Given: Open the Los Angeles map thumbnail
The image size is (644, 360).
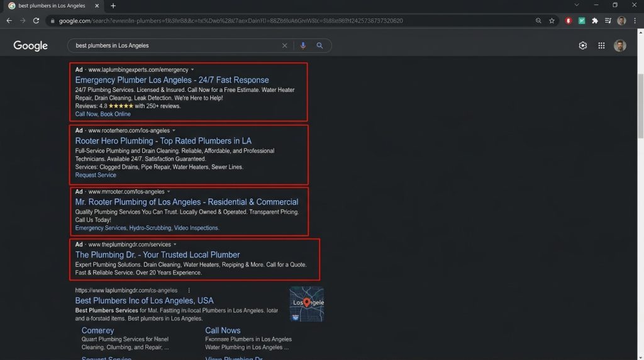Looking at the screenshot, I should pos(306,304).
